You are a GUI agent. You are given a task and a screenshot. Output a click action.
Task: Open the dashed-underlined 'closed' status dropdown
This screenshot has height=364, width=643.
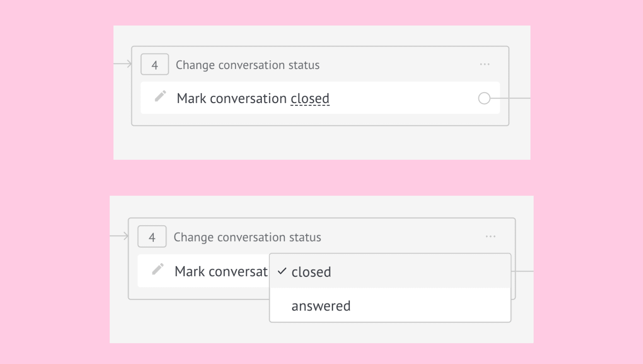[310, 99]
